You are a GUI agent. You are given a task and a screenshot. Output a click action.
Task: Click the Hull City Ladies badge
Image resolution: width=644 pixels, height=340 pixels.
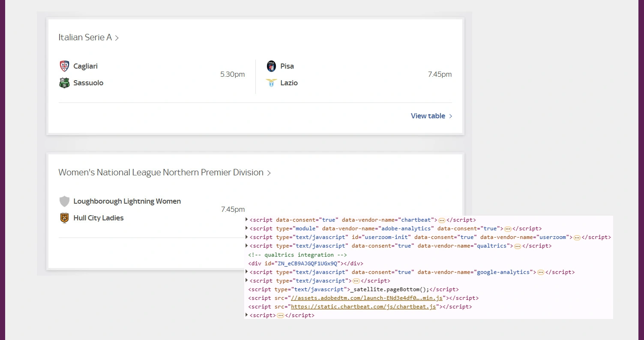pyautogui.click(x=64, y=218)
